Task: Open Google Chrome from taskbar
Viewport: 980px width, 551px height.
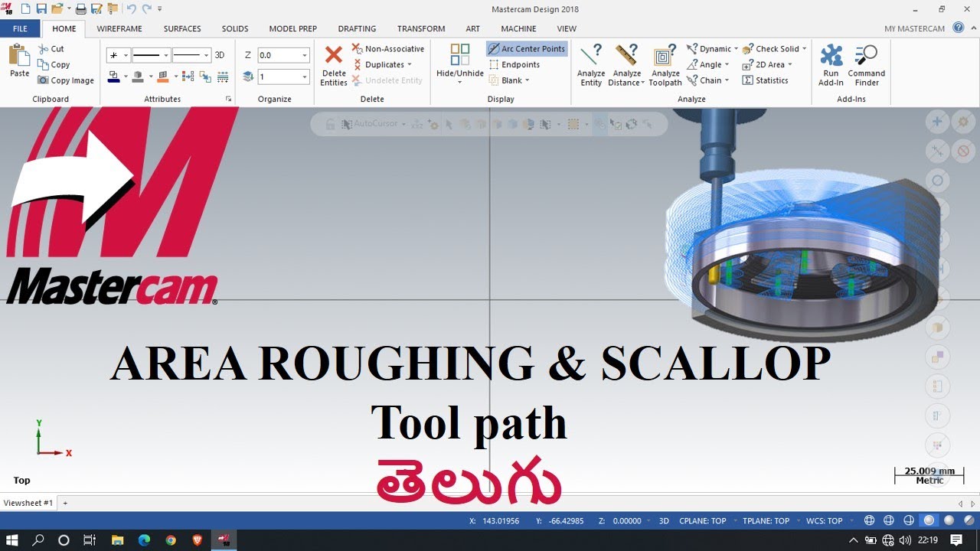Action: point(171,540)
